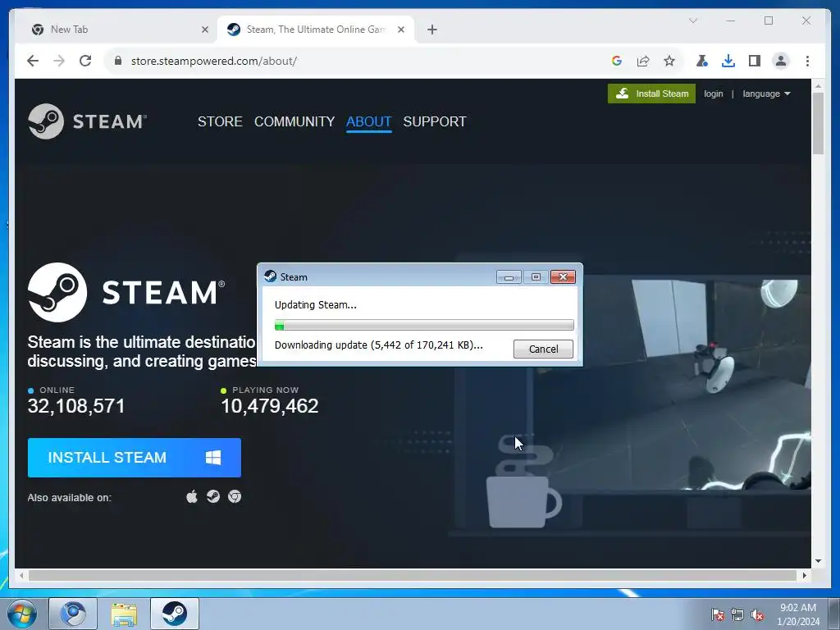The image size is (840, 630).
Task: Click the vertical page scrollbar thumb
Action: click(x=818, y=123)
